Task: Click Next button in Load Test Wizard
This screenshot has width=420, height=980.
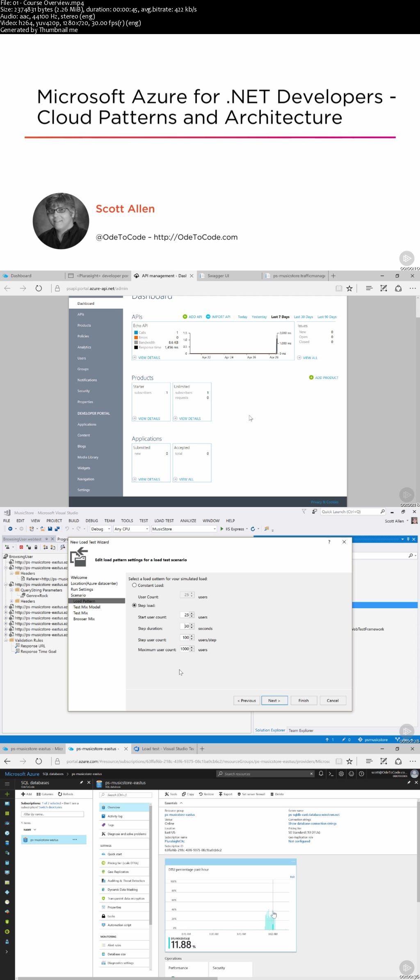Action: point(274,700)
